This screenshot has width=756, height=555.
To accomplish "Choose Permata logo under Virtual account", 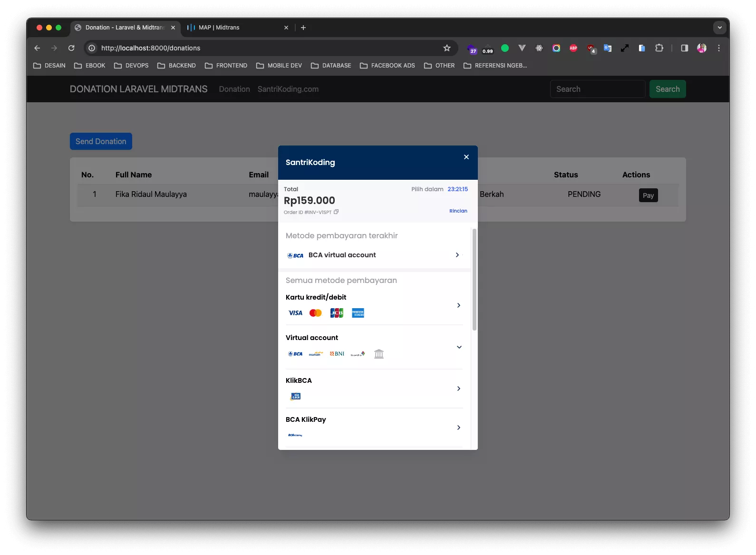I will tap(358, 354).
